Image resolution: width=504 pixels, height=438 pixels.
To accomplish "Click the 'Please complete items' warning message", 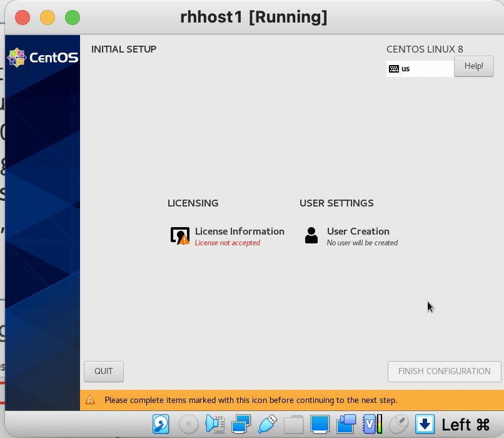I will pos(251,400).
